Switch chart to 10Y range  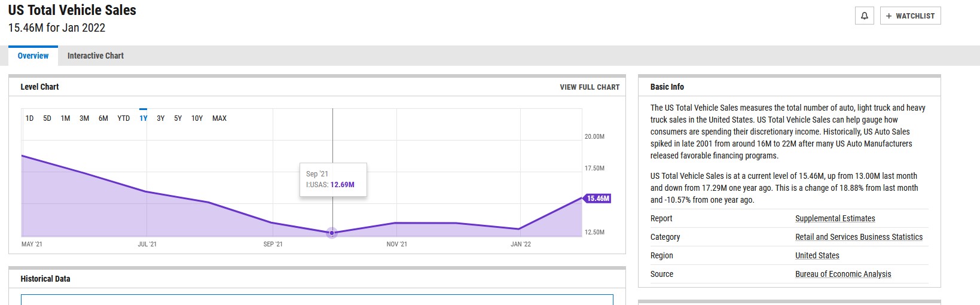197,118
